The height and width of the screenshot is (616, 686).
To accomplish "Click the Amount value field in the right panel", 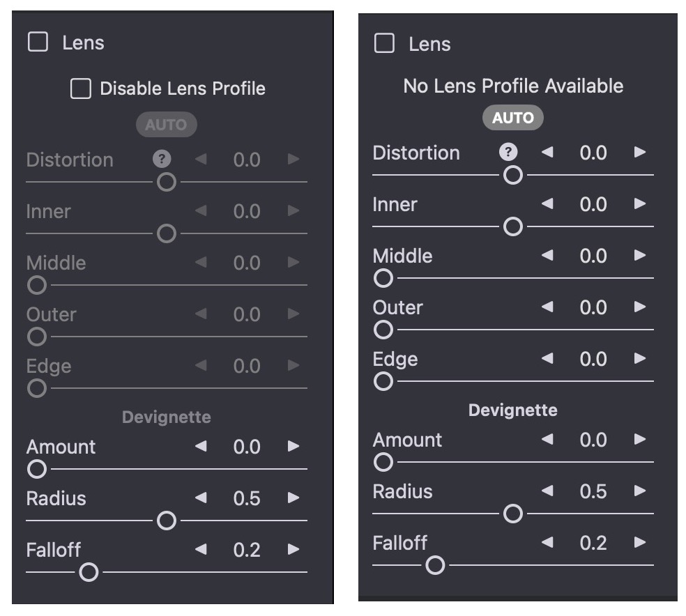I will coord(593,440).
